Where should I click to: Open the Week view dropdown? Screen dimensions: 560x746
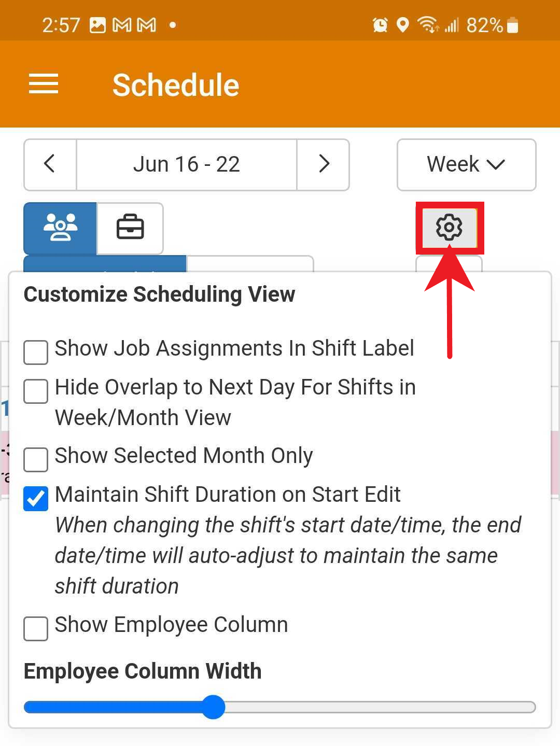click(466, 164)
